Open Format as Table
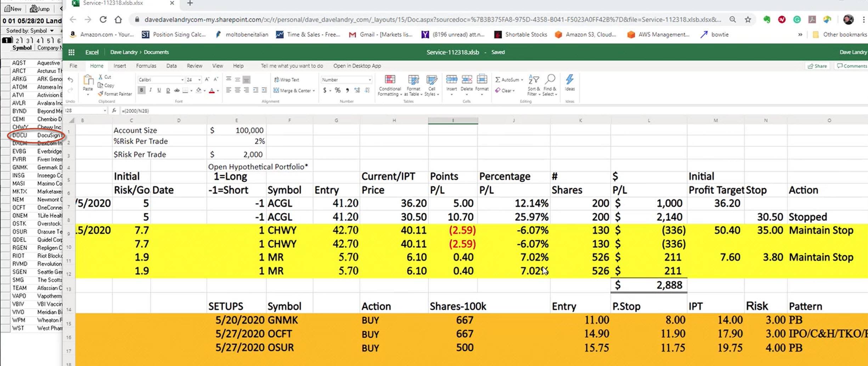This screenshot has width=868, height=366. tap(413, 85)
